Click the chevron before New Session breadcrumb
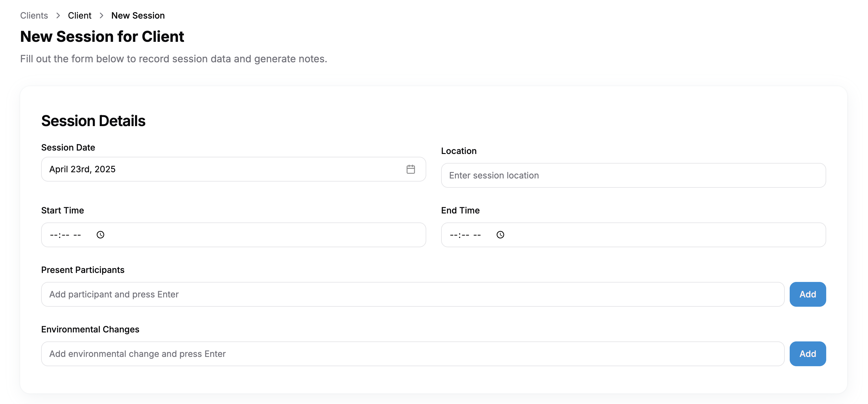This screenshot has height=404, width=868. point(102,15)
